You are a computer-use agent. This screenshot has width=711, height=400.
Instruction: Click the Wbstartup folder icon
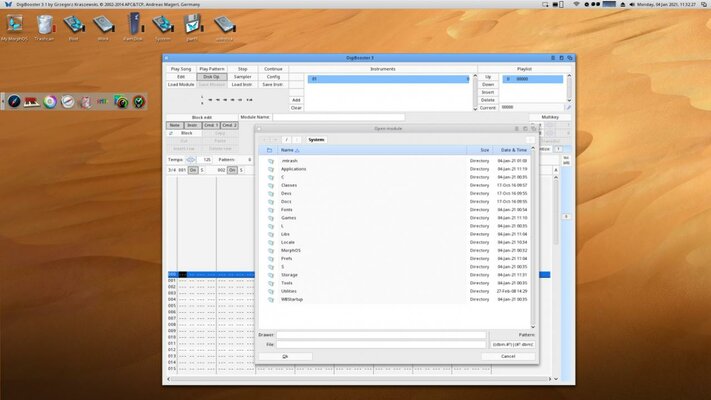271,300
